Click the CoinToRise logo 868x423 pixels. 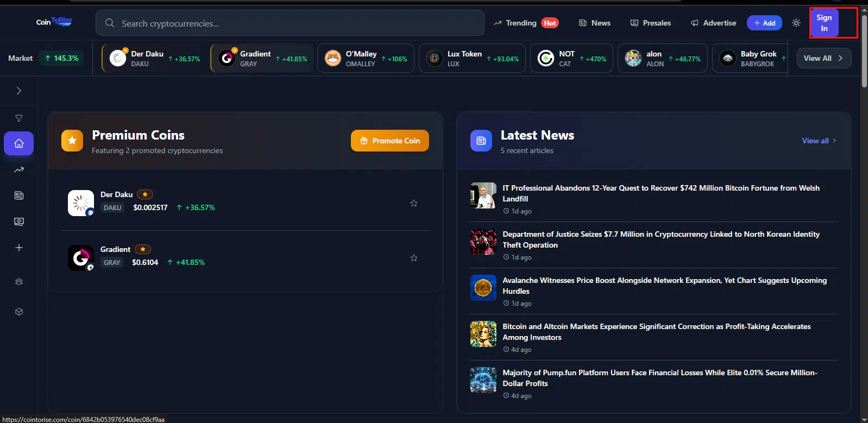pos(54,22)
